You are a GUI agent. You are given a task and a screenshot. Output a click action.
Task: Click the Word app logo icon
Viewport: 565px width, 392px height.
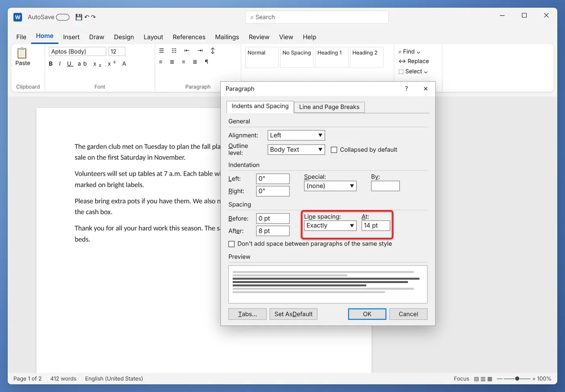18,17
